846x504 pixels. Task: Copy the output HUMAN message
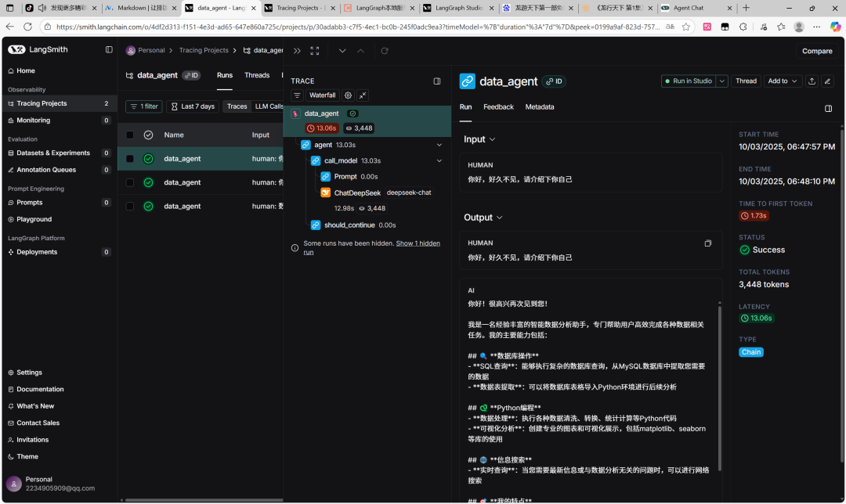[708, 243]
